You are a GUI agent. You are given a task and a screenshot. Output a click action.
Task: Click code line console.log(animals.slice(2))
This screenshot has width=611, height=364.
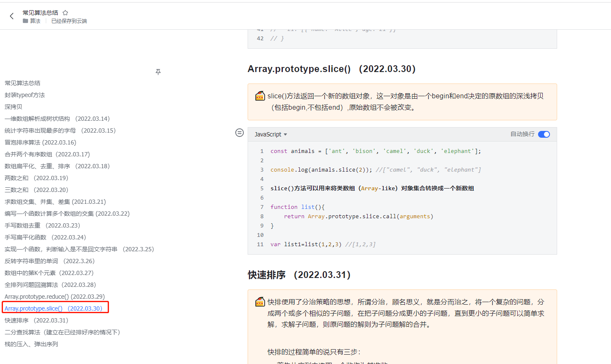click(376, 169)
